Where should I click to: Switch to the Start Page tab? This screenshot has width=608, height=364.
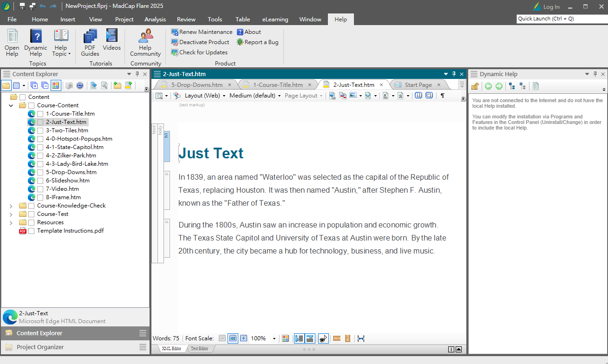point(418,85)
